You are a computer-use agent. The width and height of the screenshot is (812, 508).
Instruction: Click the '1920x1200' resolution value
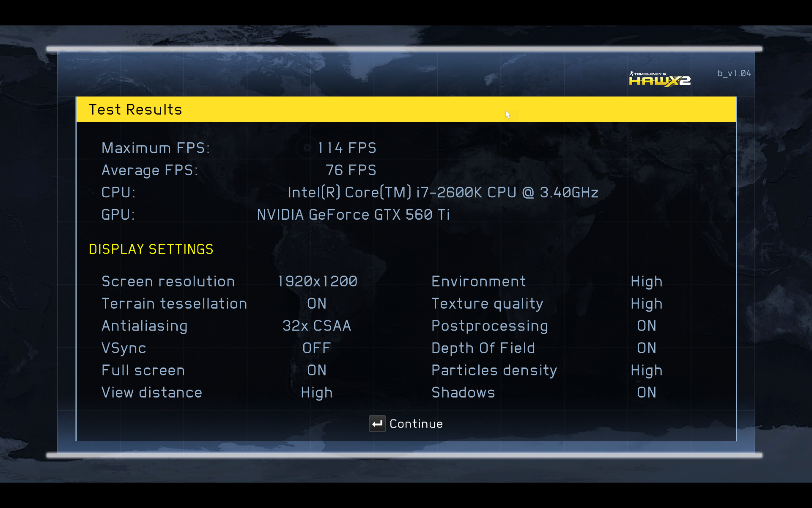click(317, 282)
